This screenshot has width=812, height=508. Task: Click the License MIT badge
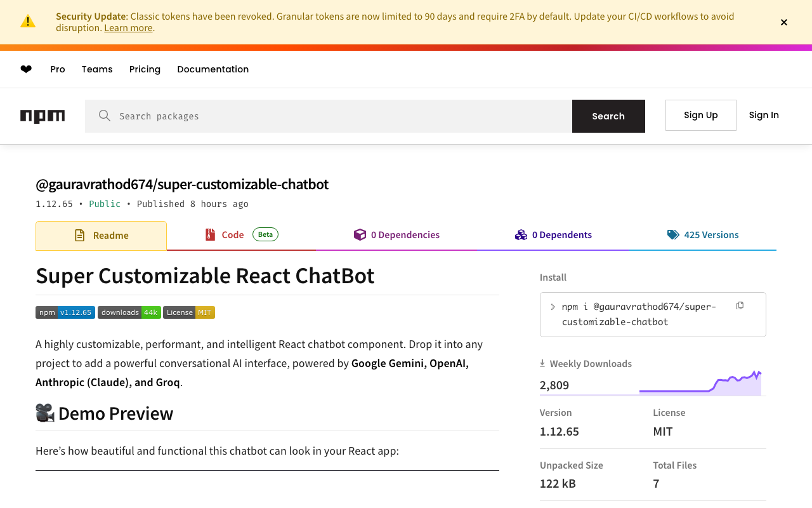click(x=189, y=312)
